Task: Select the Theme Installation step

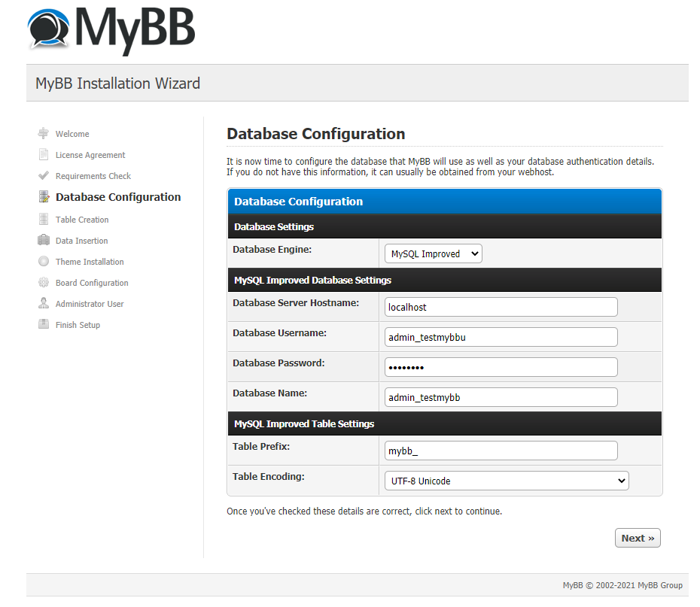Action: pos(90,261)
